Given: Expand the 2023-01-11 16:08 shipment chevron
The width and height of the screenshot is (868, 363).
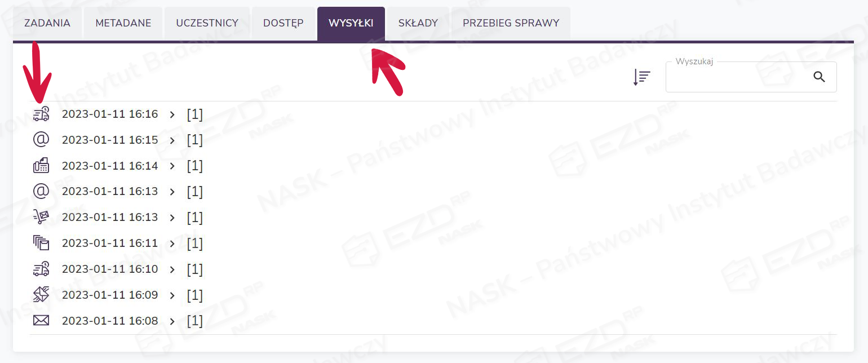Looking at the screenshot, I should pyautogui.click(x=172, y=321).
